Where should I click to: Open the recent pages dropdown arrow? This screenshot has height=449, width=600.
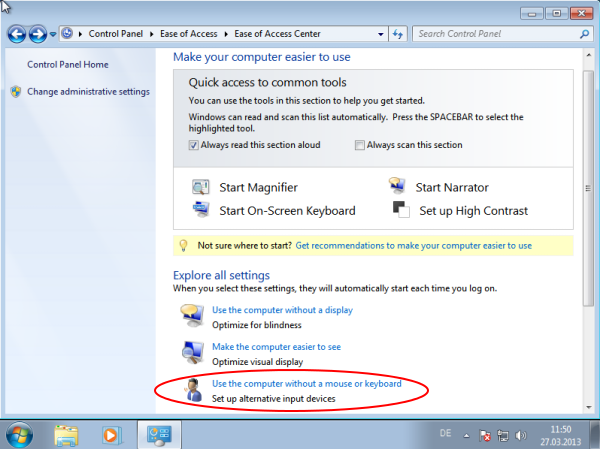pos(53,34)
